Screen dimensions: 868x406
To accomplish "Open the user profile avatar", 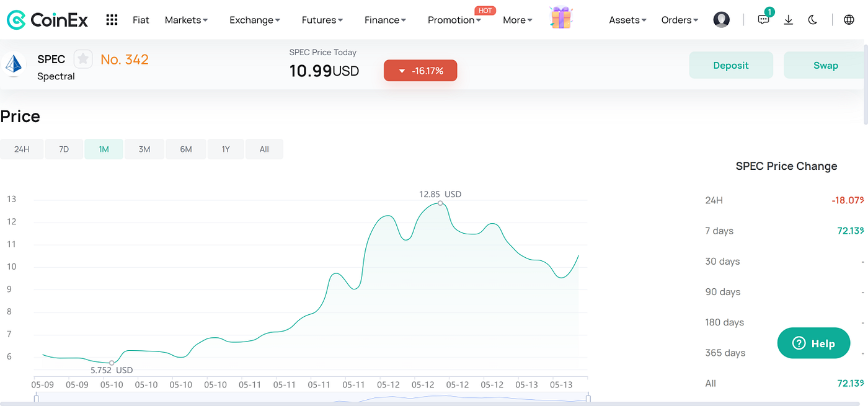I will coord(721,19).
